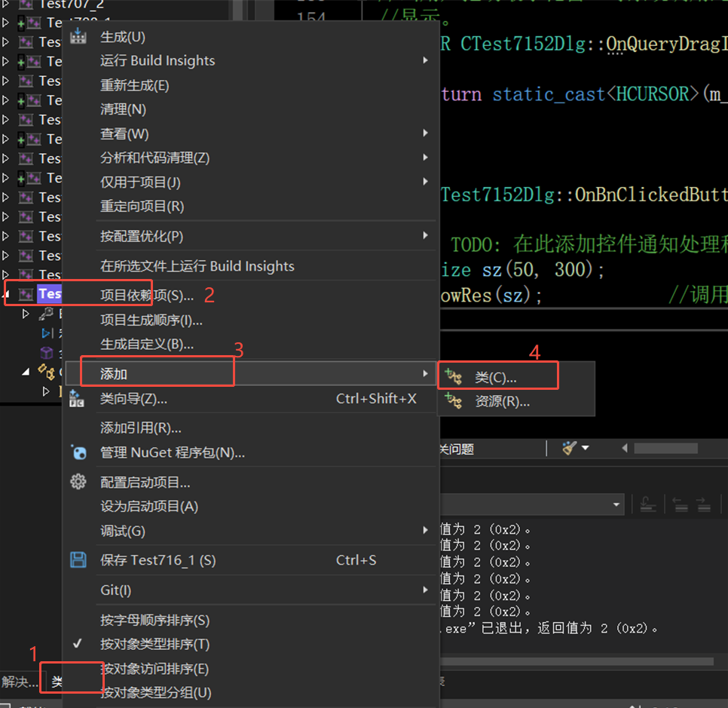Image resolution: width=728 pixels, height=708 pixels.
Task: Select 按字母顺序排序(S)
Action: pyautogui.click(x=154, y=621)
